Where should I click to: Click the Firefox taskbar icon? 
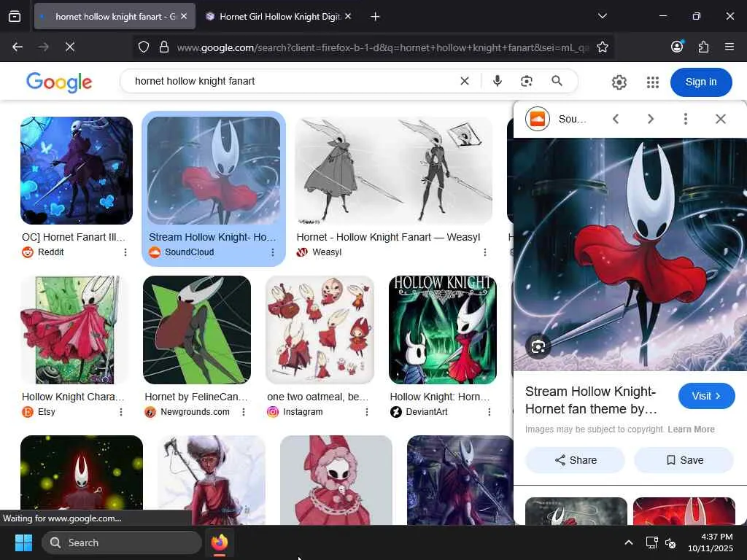coord(219,542)
